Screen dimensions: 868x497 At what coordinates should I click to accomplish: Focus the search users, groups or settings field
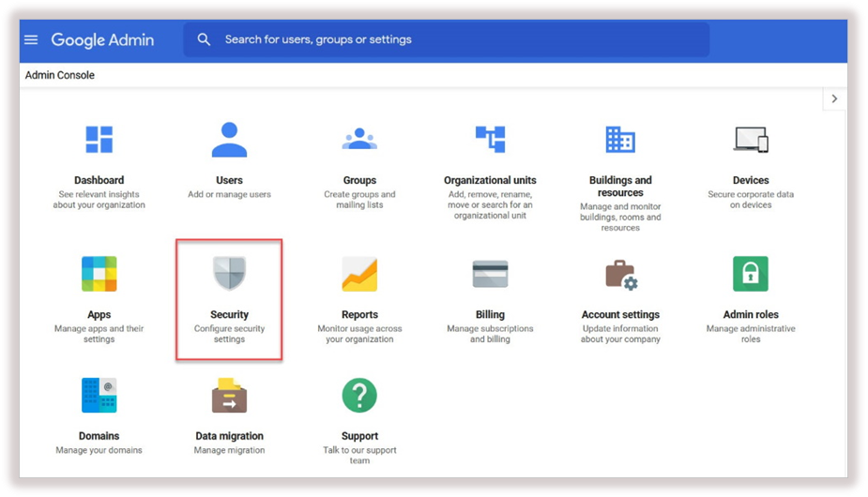click(446, 39)
